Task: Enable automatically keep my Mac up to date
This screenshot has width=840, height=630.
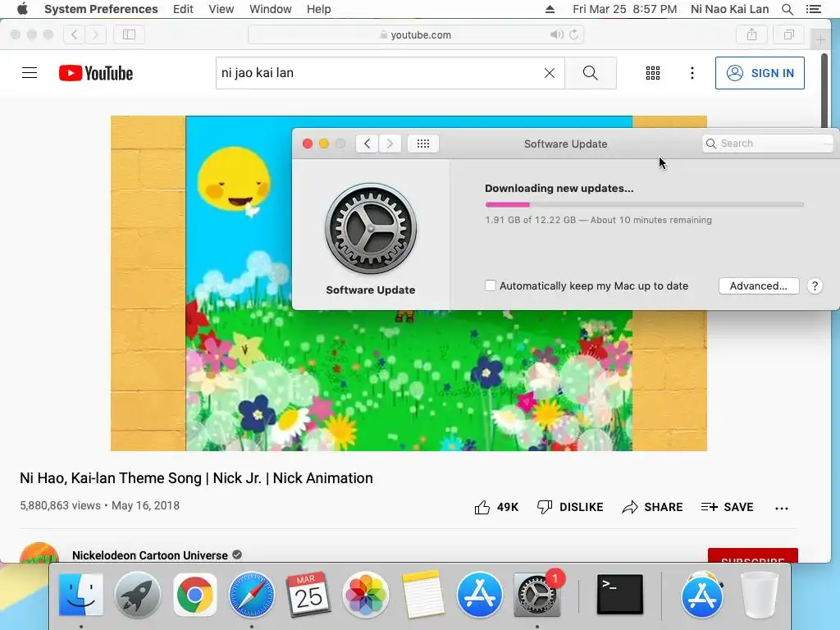Action: click(x=491, y=285)
